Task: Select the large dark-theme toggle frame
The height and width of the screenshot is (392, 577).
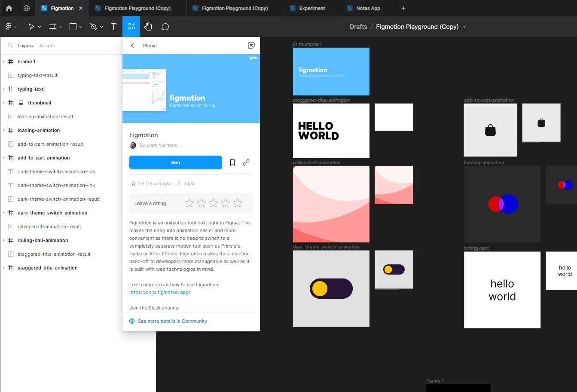Action: click(331, 288)
